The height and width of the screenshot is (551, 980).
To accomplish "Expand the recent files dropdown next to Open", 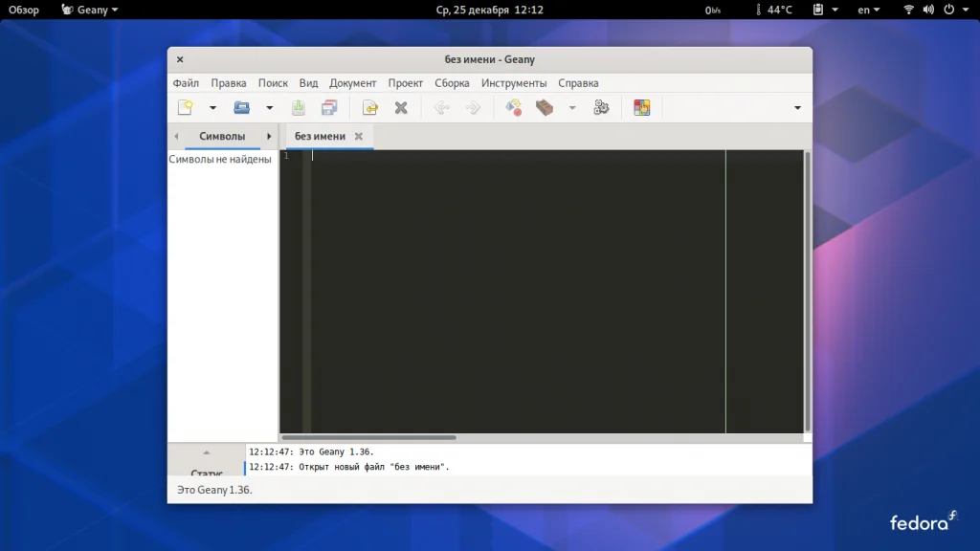I will [x=269, y=108].
